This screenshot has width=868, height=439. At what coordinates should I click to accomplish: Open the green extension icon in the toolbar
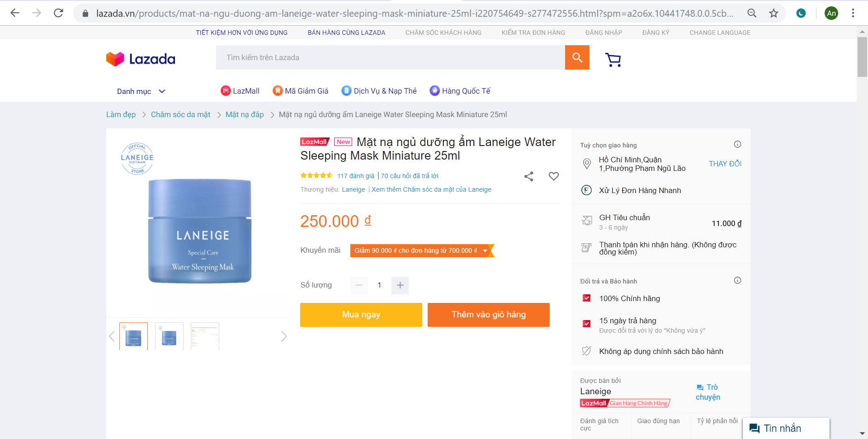coord(801,13)
